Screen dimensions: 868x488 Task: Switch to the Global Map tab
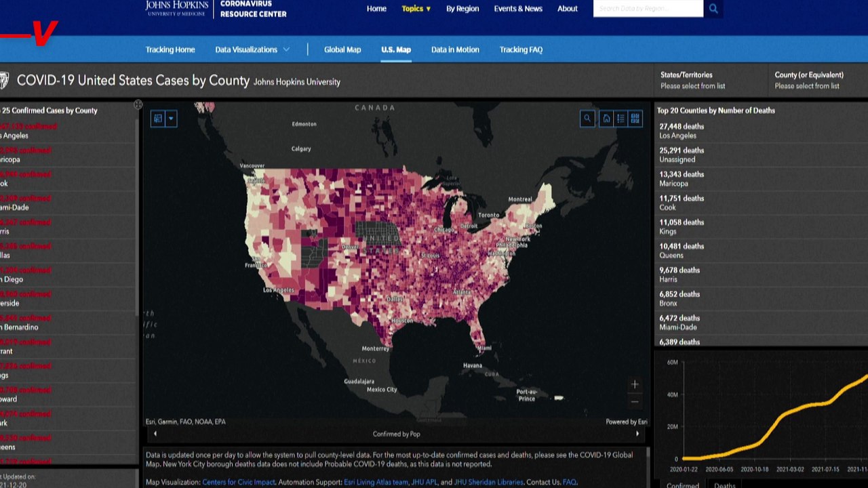(x=342, y=49)
